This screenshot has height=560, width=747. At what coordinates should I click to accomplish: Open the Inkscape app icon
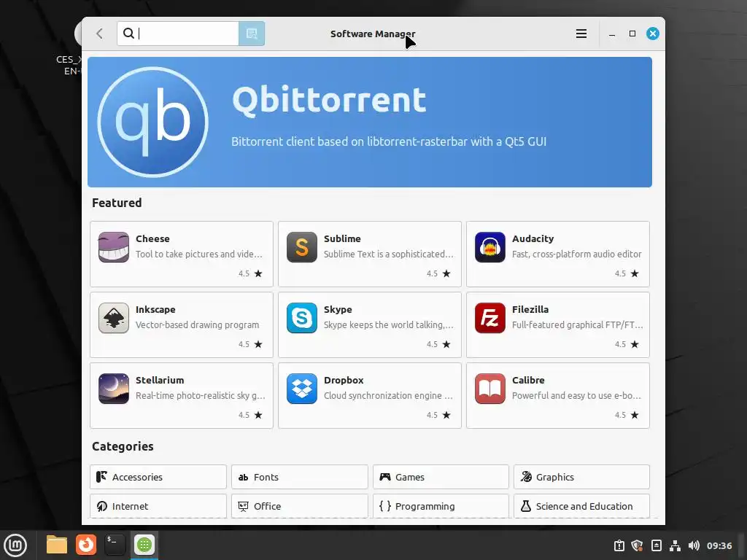[x=113, y=318]
